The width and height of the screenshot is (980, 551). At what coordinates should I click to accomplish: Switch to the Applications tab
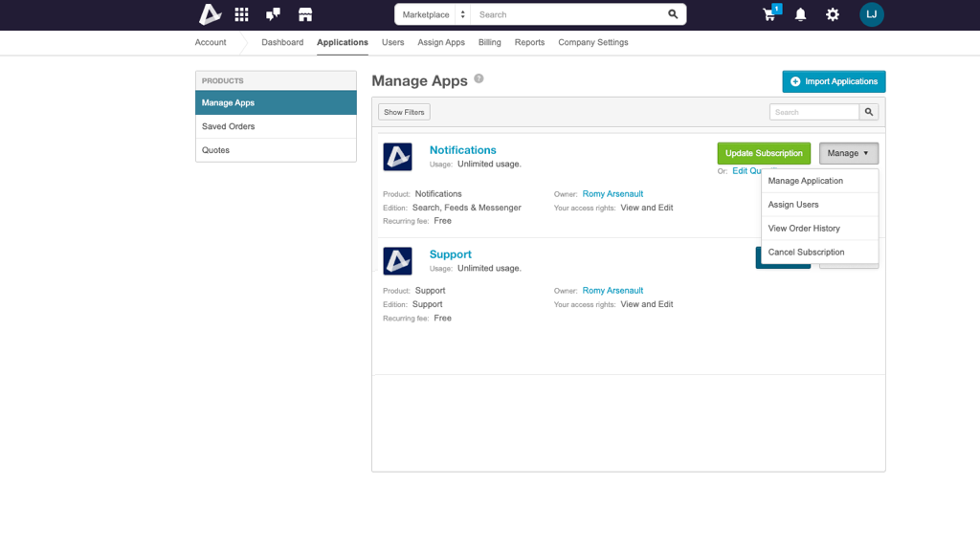pyautogui.click(x=342, y=42)
